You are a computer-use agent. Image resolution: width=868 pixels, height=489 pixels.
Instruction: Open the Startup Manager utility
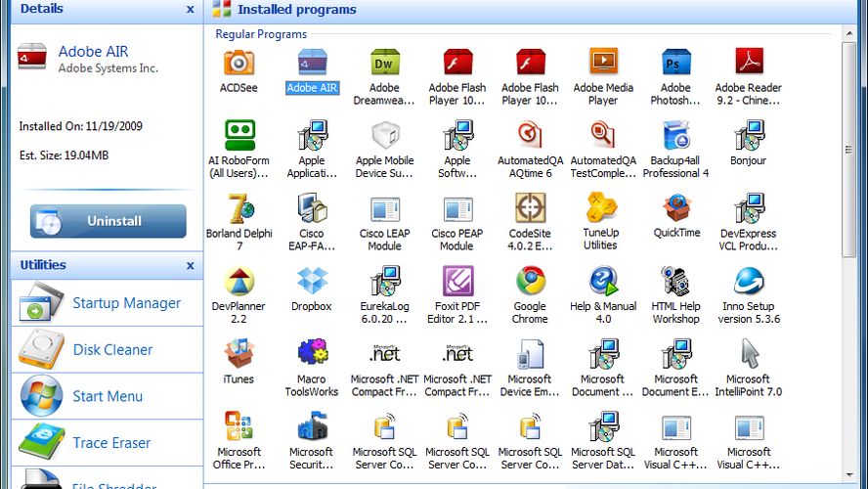coord(108,303)
